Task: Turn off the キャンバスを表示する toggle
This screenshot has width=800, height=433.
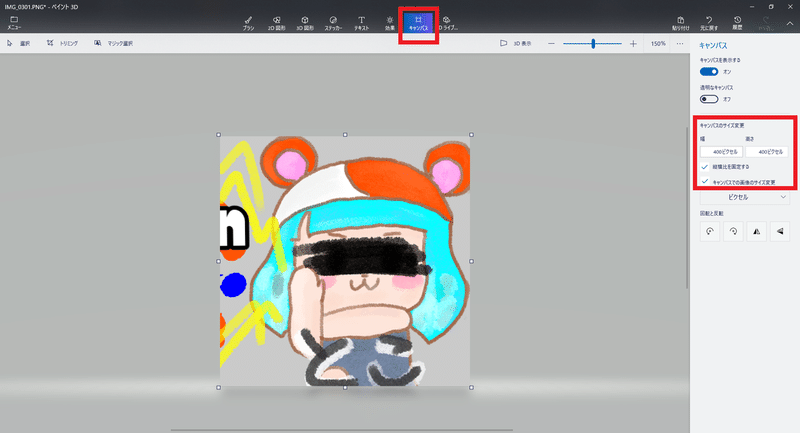Action: 709,71
